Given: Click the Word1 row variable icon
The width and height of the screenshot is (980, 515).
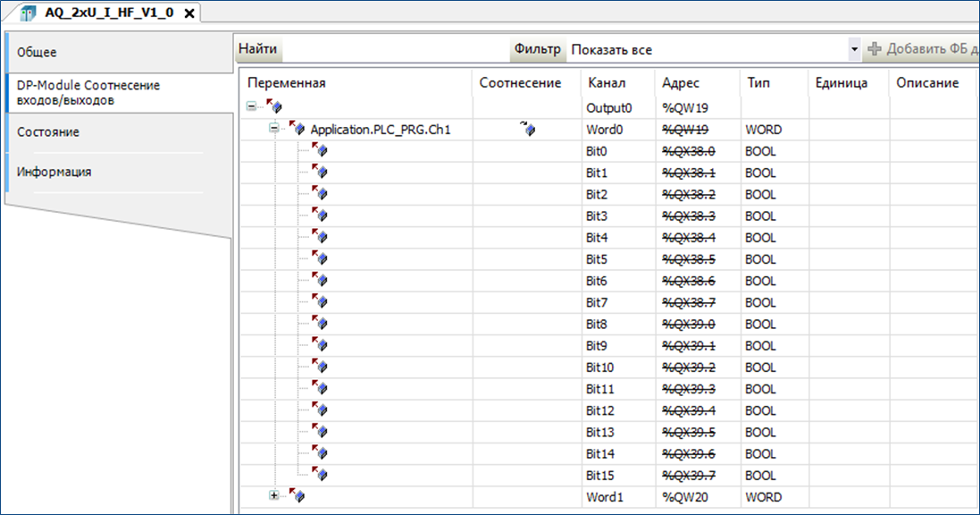Looking at the screenshot, I should pos(297,497).
